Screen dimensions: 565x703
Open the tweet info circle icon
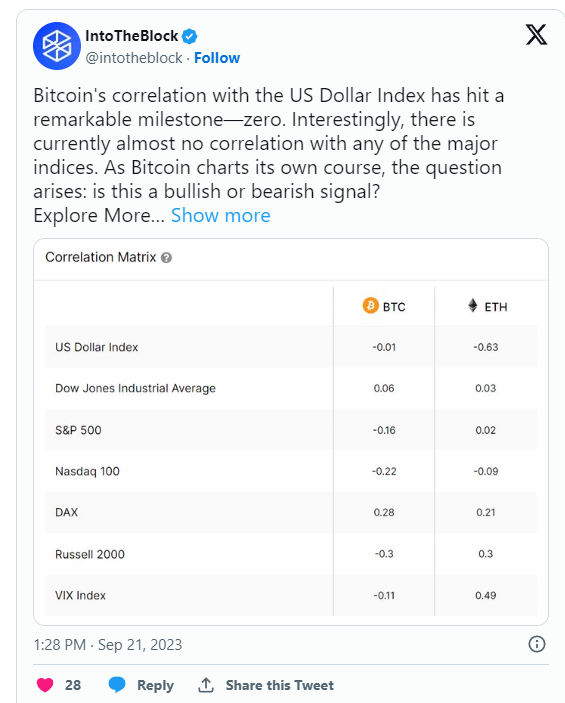click(537, 644)
